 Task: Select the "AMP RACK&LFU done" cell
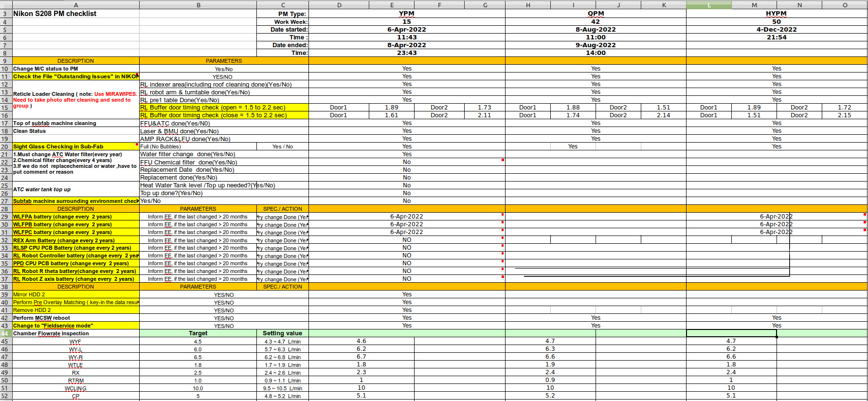tap(224, 139)
